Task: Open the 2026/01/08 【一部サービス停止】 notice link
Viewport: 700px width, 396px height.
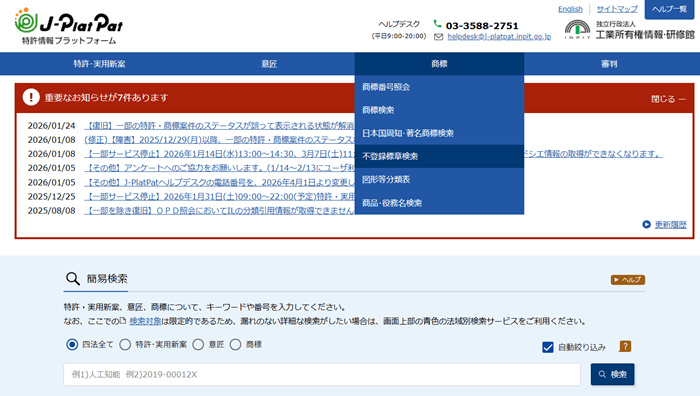Action: click(219, 154)
